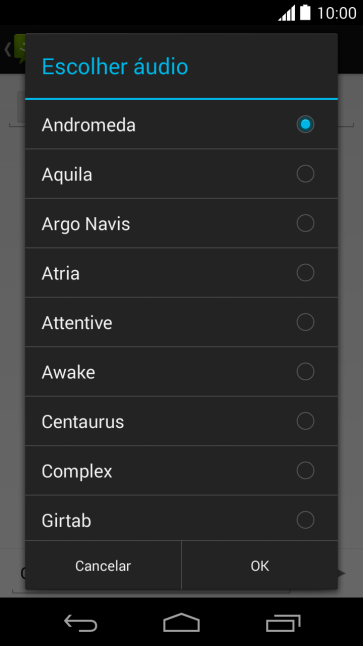Tap the Centaurus list item label
The image size is (363, 646).
(83, 422)
